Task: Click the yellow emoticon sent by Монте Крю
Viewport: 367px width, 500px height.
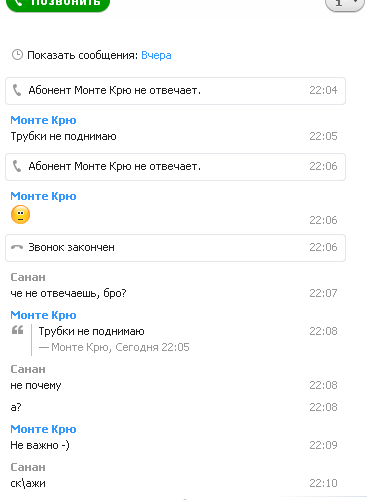Action: (20, 214)
